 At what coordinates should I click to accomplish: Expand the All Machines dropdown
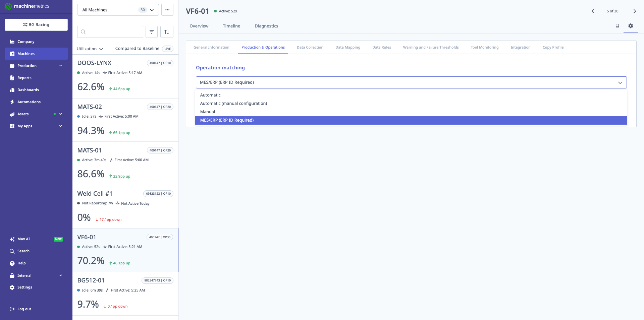118,10
